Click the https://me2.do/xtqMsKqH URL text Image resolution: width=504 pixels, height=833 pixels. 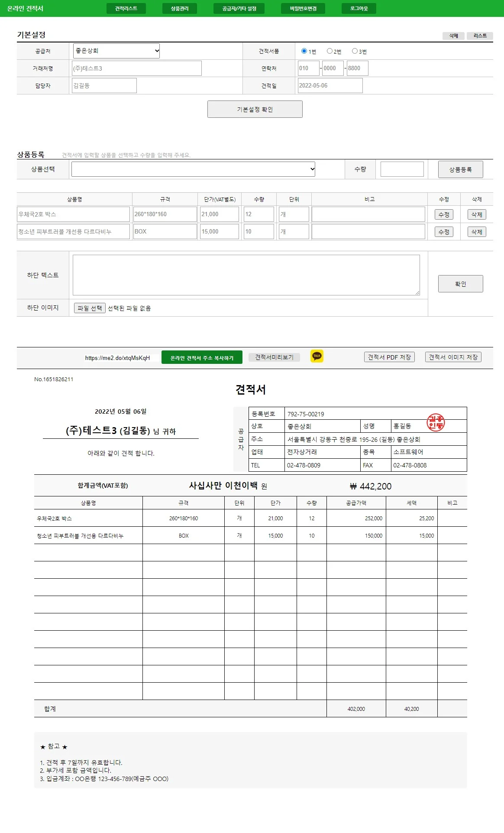coord(117,358)
